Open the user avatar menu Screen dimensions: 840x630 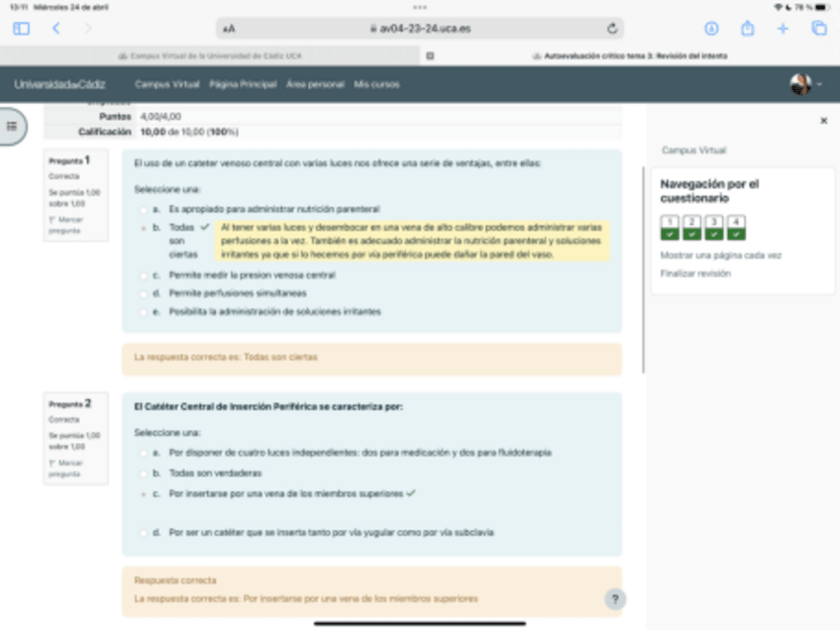click(x=805, y=84)
